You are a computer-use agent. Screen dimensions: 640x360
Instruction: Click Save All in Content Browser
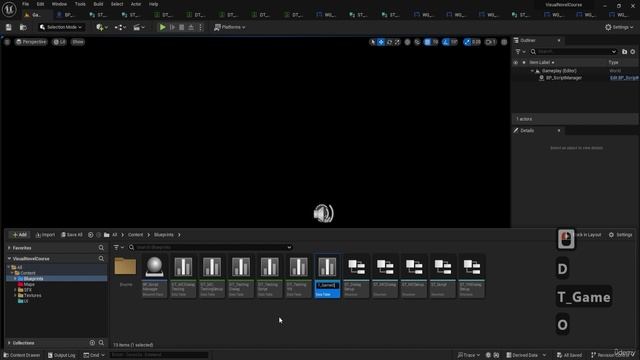[x=72, y=235]
